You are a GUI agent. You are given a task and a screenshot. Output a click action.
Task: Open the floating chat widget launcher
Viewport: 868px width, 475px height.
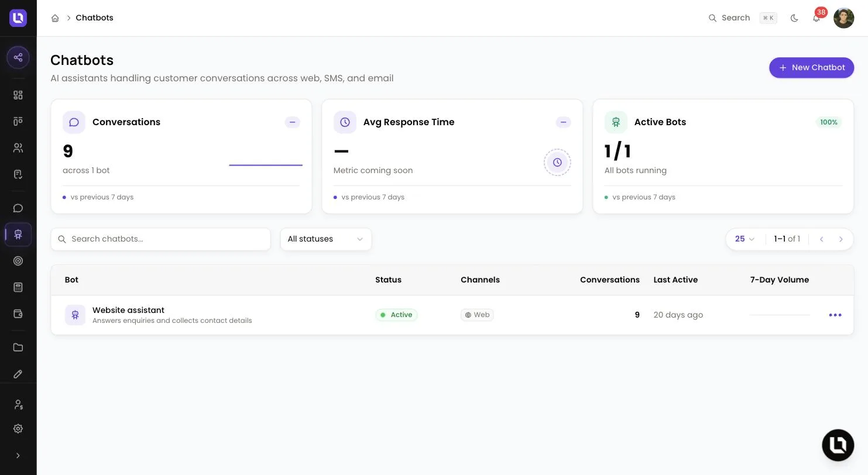(x=838, y=445)
